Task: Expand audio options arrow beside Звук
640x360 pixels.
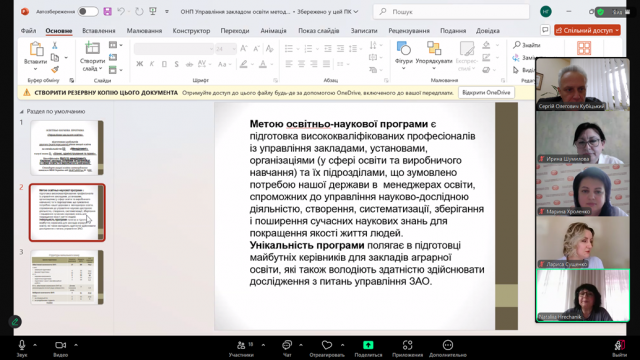Action: point(35,345)
